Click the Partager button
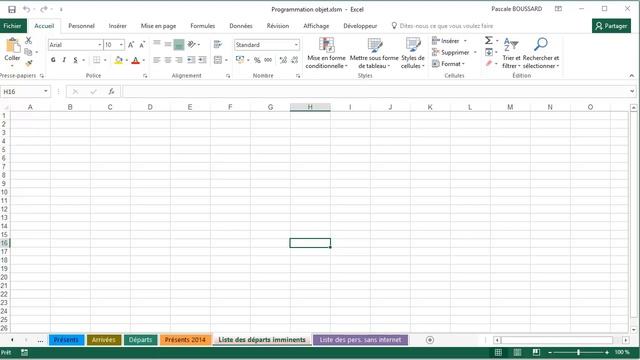 pyautogui.click(x=611, y=26)
